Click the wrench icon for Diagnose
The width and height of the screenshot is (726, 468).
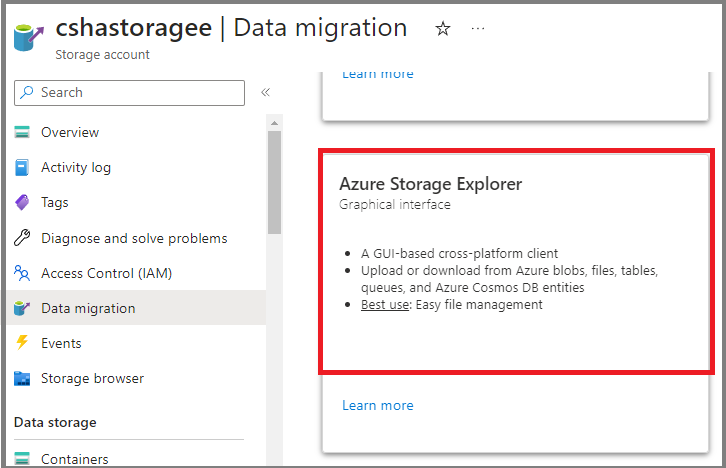pos(22,237)
